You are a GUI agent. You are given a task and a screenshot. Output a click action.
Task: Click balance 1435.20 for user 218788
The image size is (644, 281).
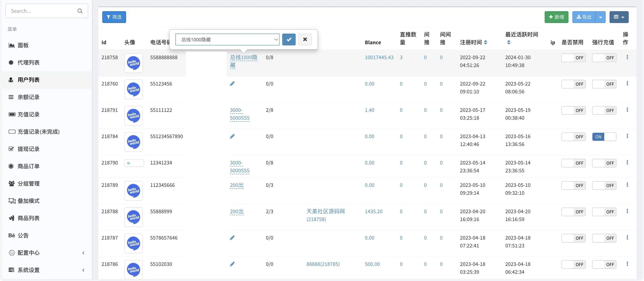(374, 211)
